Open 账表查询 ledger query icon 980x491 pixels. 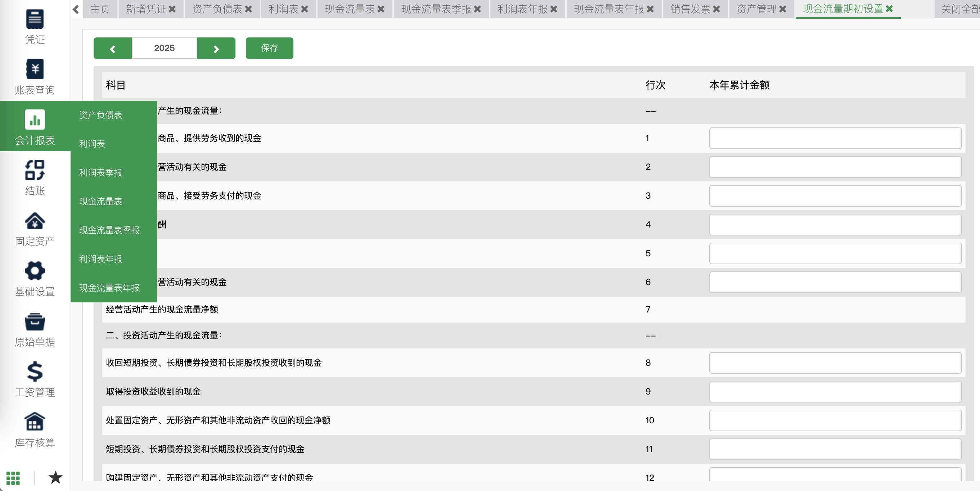pyautogui.click(x=35, y=69)
